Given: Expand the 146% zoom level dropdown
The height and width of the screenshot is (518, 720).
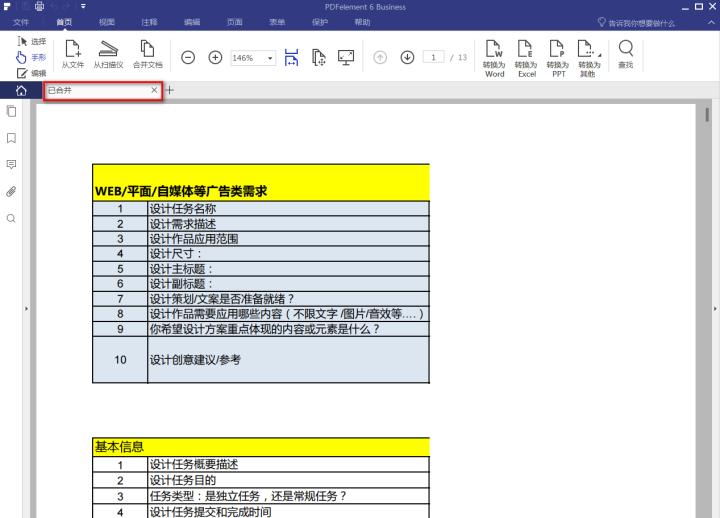Looking at the screenshot, I should (x=270, y=58).
